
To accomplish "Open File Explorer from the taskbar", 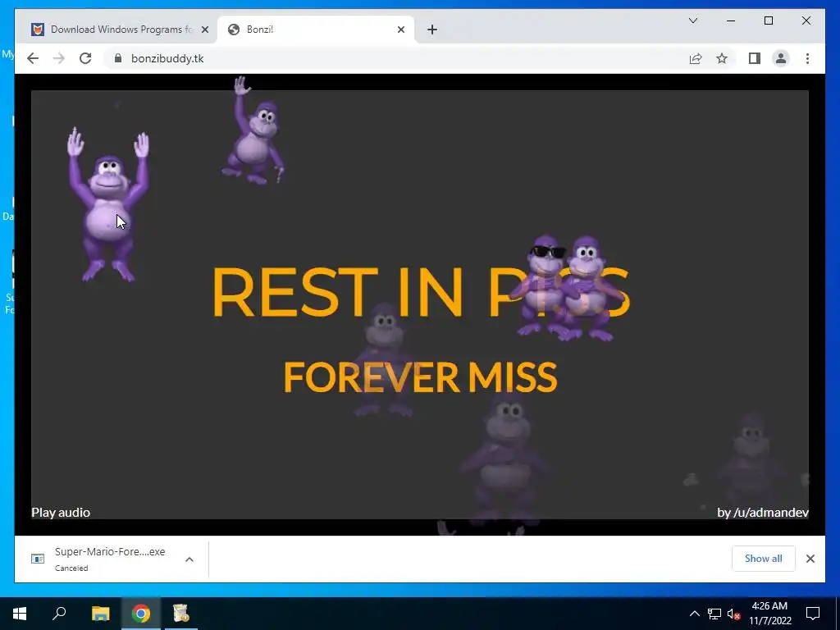I will tap(100, 614).
